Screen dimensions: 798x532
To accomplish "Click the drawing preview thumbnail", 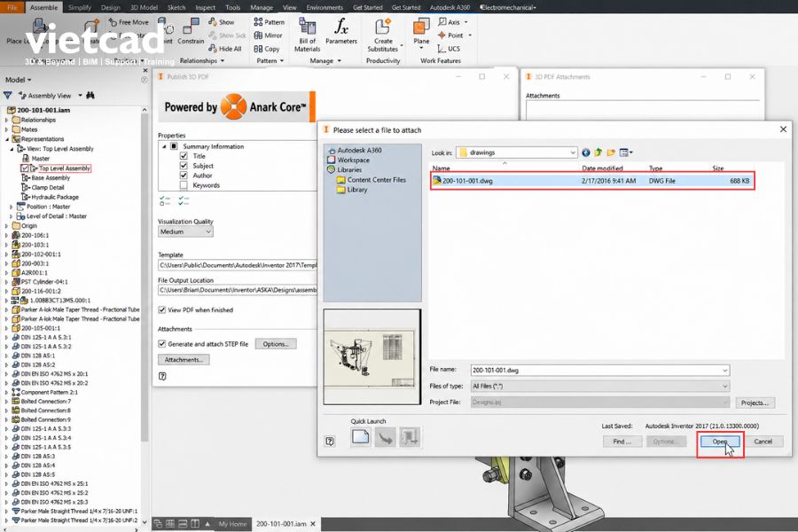I will pos(372,356).
